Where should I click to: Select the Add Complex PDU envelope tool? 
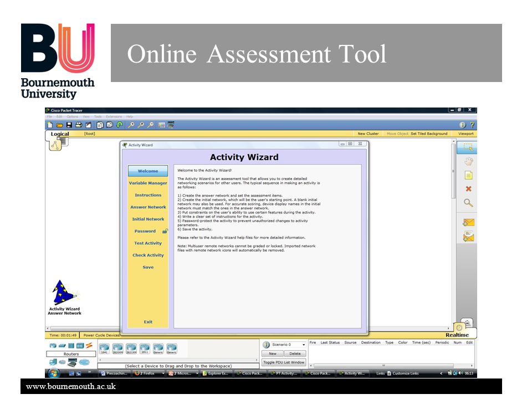(x=469, y=236)
